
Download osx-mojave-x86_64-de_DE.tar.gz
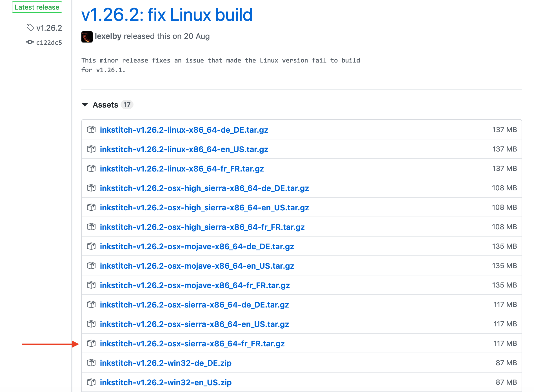pyautogui.click(x=197, y=246)
